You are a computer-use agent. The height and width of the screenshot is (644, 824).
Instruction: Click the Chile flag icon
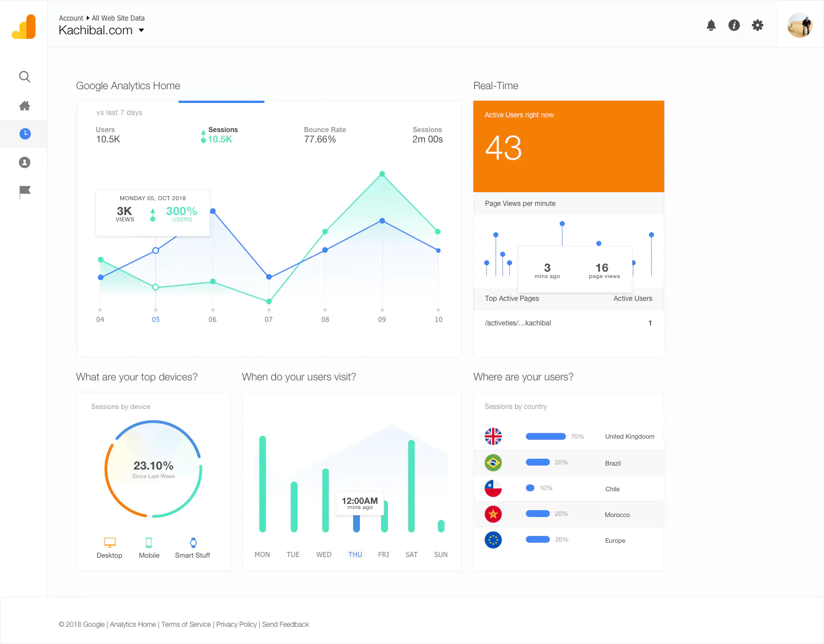[x=493, y=488]
